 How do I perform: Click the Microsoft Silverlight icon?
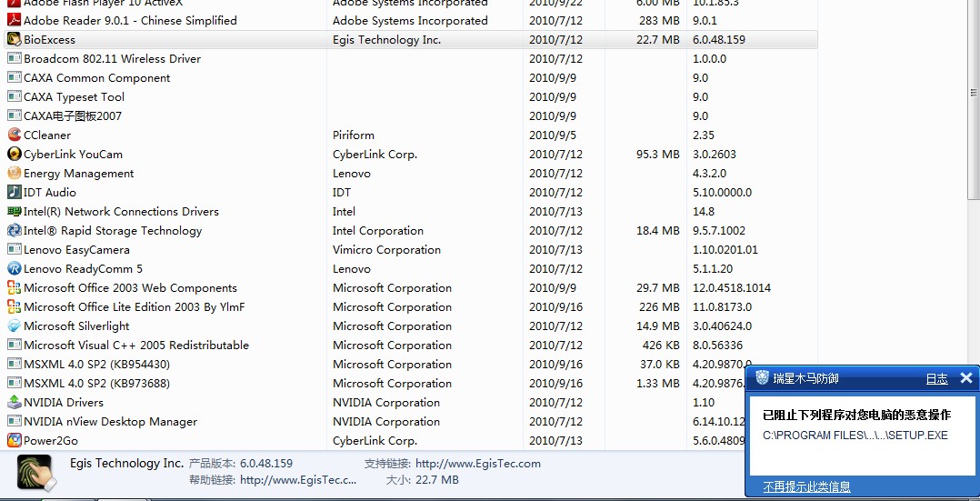coord(15,326)
